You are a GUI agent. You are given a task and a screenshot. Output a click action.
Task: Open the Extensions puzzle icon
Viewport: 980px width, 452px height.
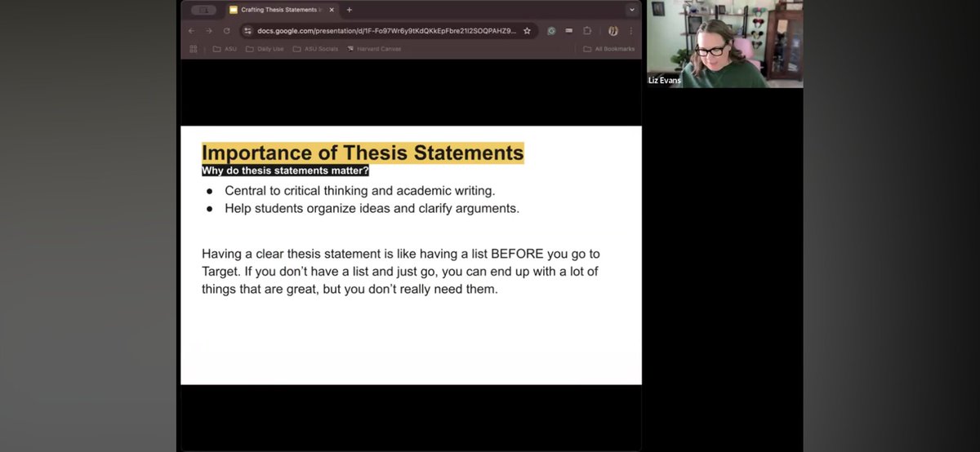tap(586, 31)
